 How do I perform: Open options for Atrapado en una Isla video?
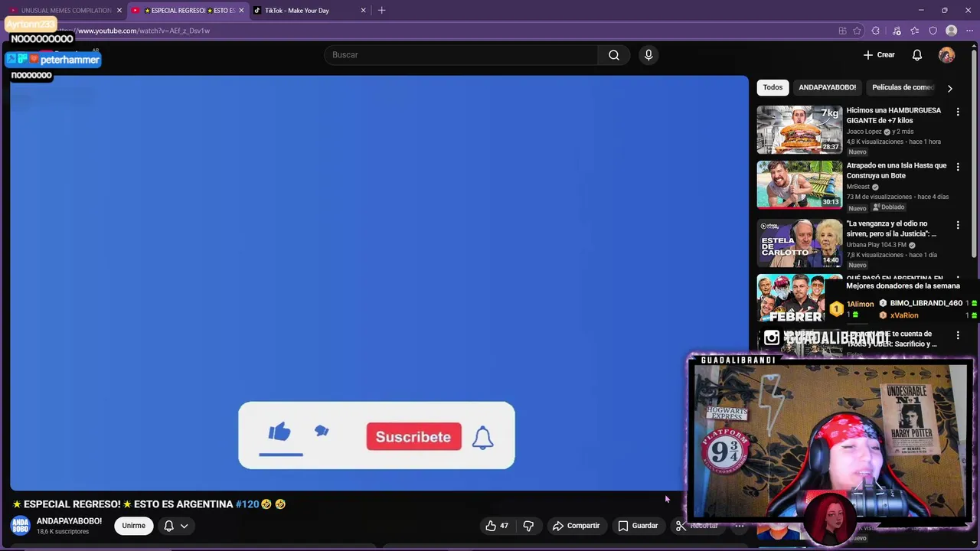pyautogui.click(x=957, y=167)
